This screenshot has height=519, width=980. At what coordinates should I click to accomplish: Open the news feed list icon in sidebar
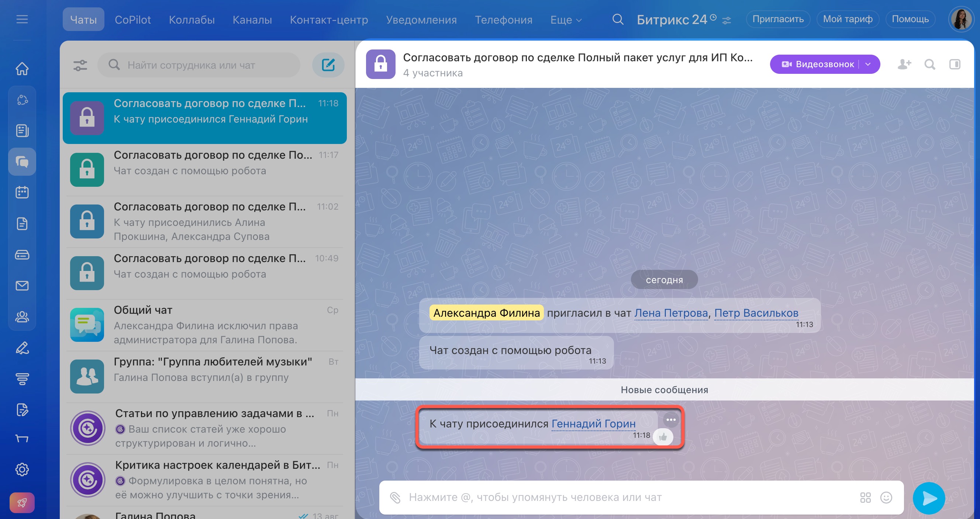click(x=22, y=131)
